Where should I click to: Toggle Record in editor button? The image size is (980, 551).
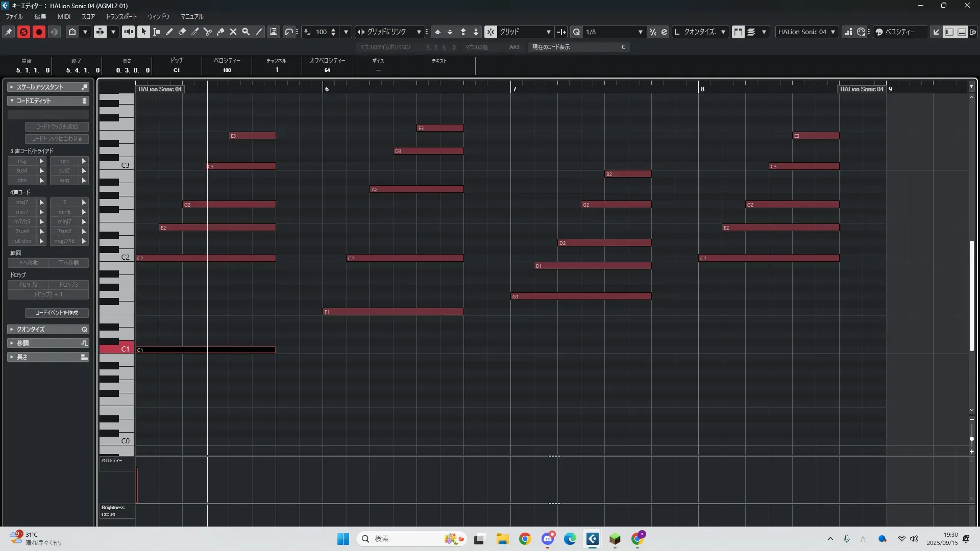click(x=39, y=32)
